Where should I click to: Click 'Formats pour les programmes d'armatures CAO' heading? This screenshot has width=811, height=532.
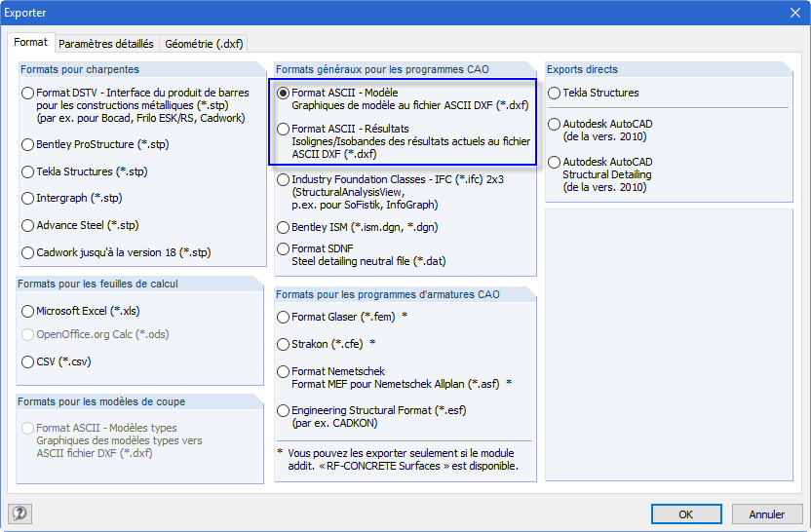point(387,294)
